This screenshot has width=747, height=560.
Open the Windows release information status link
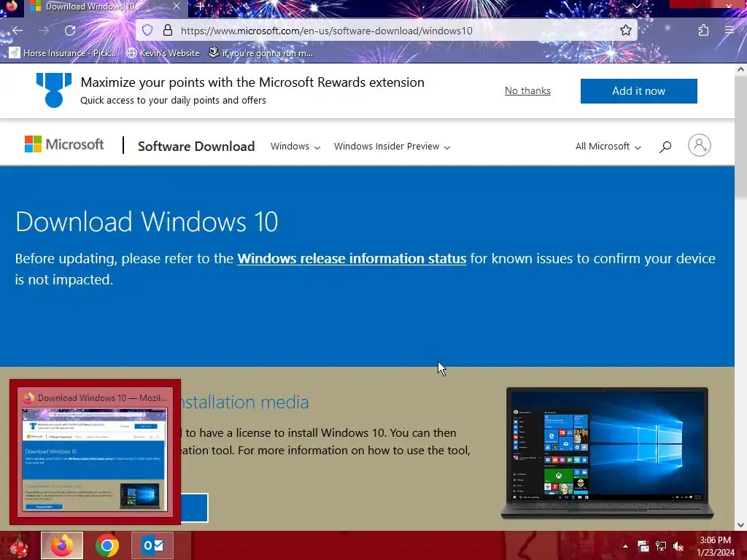(x=352, y=259)
